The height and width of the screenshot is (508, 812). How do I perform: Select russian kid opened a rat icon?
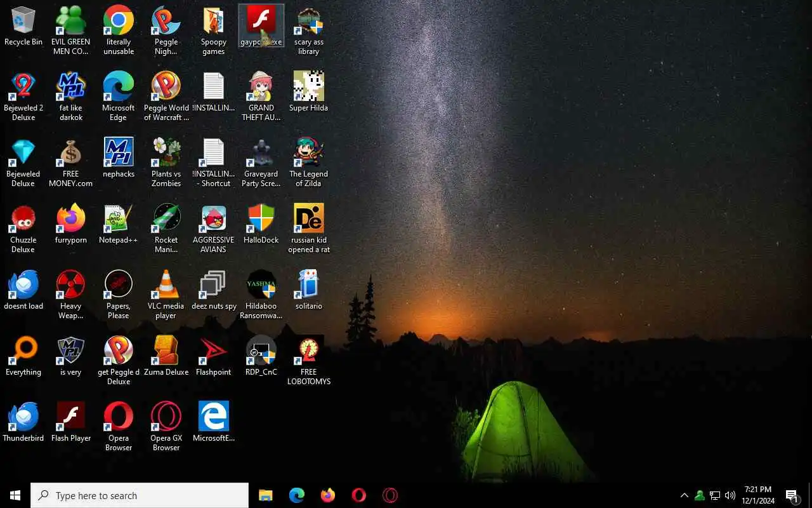point(309,229)
